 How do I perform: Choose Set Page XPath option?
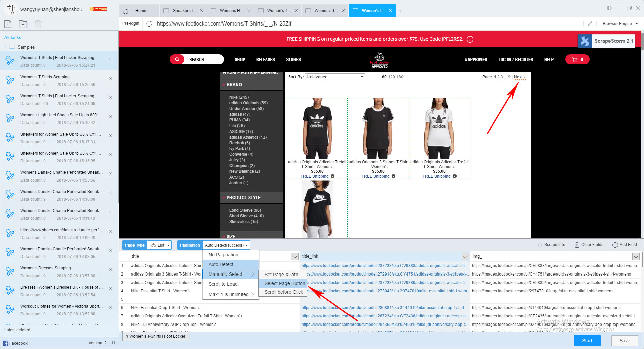pyautogui.click(x=283, y=275)
